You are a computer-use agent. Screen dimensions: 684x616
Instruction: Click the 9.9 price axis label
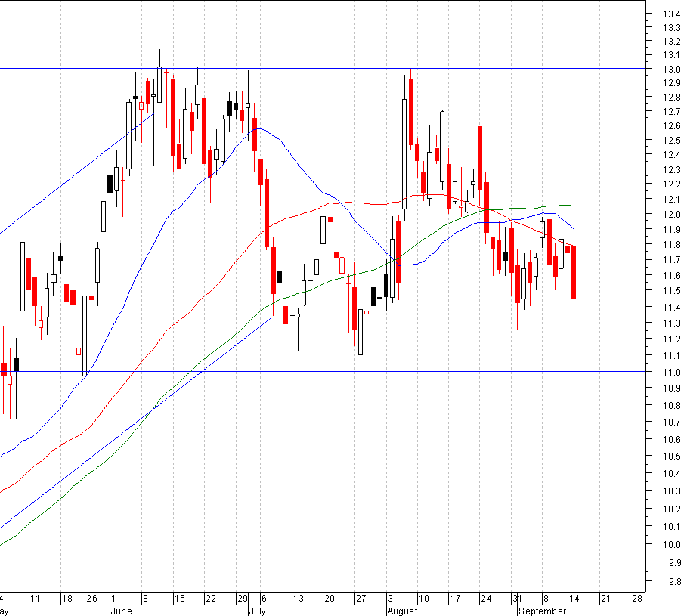pos(674,563)
